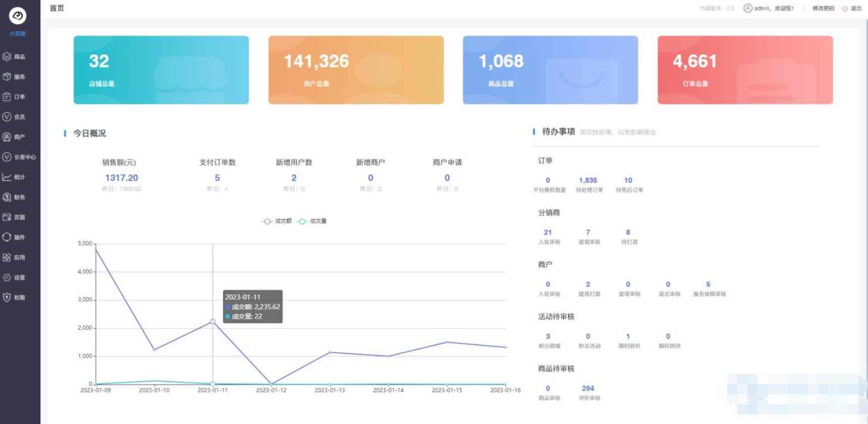868x424 pixels.
Task: Toggle the 成交额 series in chart legend
Action: 277,221
